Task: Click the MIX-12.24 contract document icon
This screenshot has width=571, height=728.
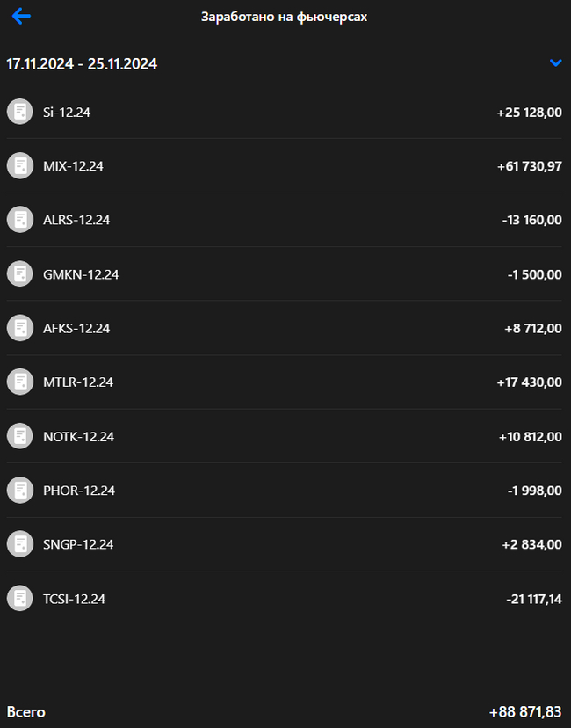Action: click(x=19, y=165)
